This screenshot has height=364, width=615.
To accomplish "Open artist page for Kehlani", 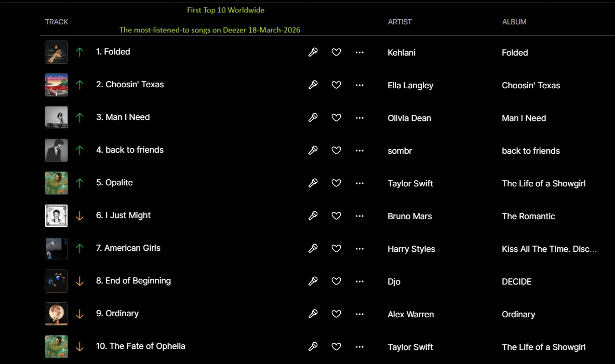I will (x=401, y=52).
